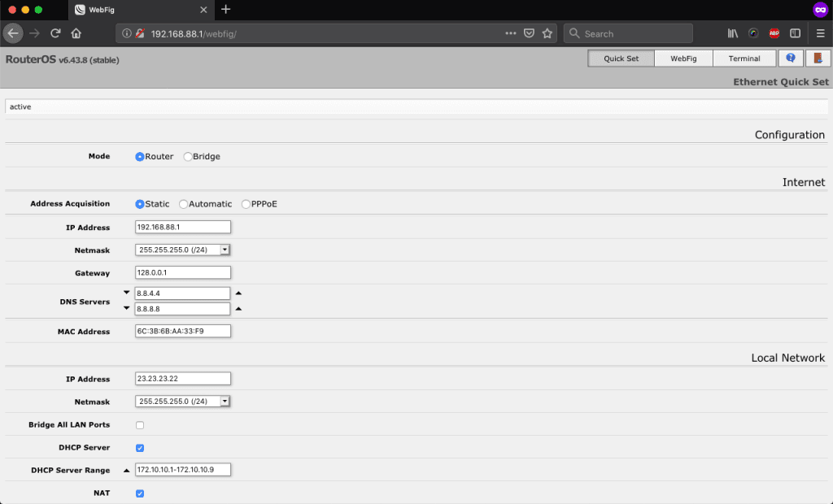The width and height of the screenshot is (833, 504).
Task: Enable Bridge All LAN Ports checkbox
Action: (x=140, y=425)
